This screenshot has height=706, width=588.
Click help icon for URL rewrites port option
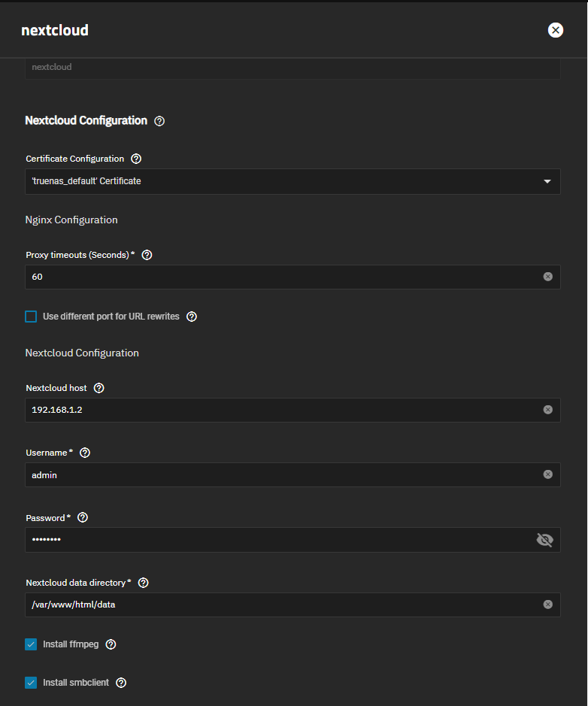point(192,317)
